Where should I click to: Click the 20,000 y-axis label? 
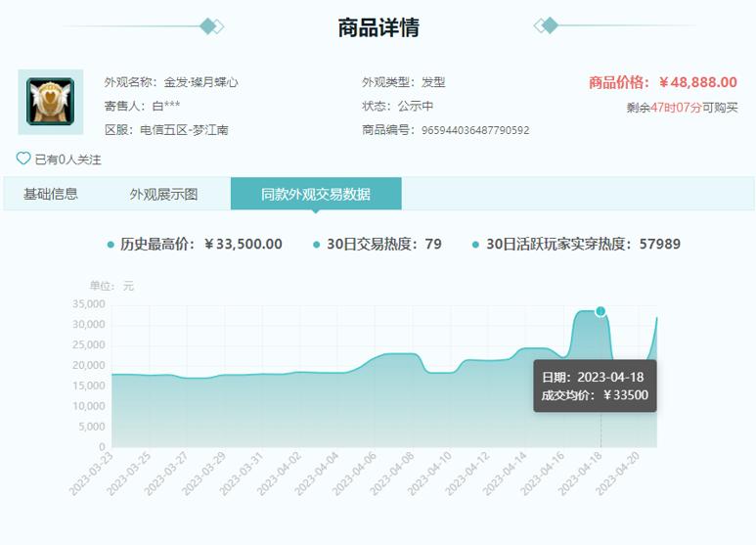tap(89, 365)
